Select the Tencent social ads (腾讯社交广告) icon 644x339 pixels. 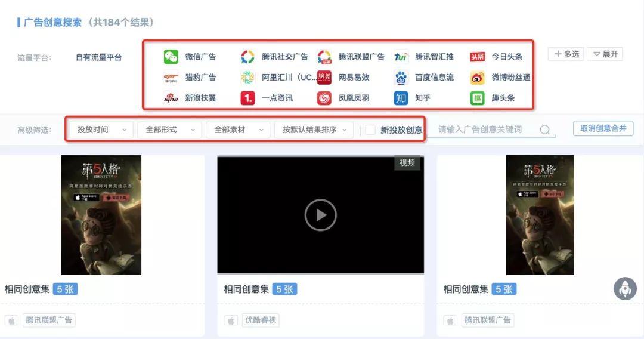click(247, 57)
